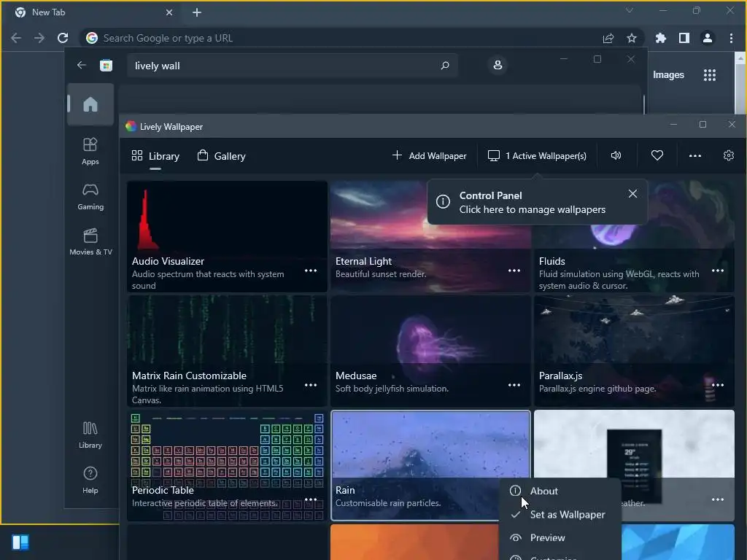Open Parallax.js wallpaper more options
Screen dimensions: 747x560
[x=718, y=385]
